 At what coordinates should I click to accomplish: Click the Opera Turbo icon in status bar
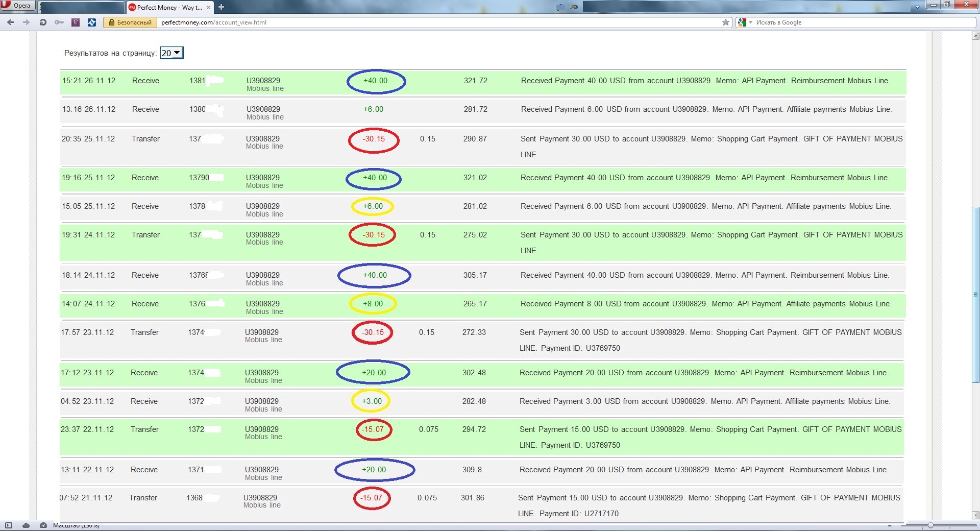click(x=43, y=525)
